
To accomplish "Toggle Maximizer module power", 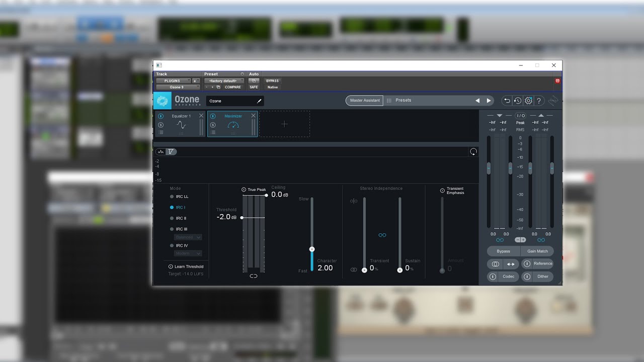I will (x=213, y=116).
